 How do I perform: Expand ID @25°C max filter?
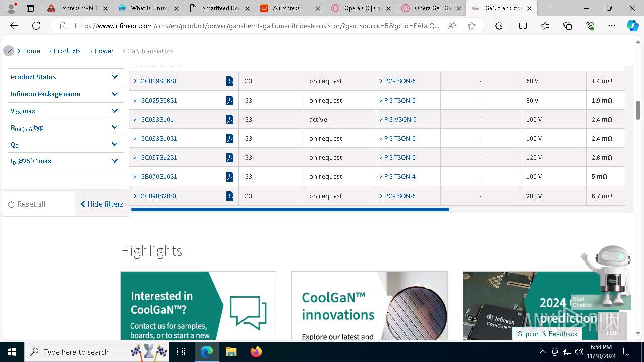(65, 161)
